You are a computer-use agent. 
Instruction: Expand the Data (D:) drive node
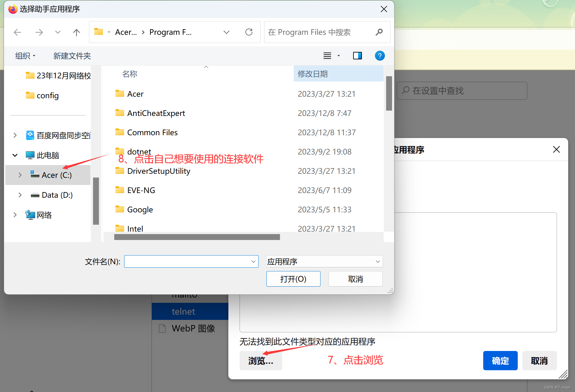[x=20, y=195]
